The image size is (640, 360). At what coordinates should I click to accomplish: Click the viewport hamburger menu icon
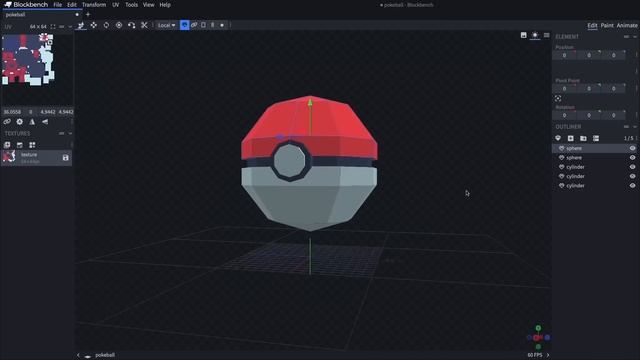coord(547,35)
